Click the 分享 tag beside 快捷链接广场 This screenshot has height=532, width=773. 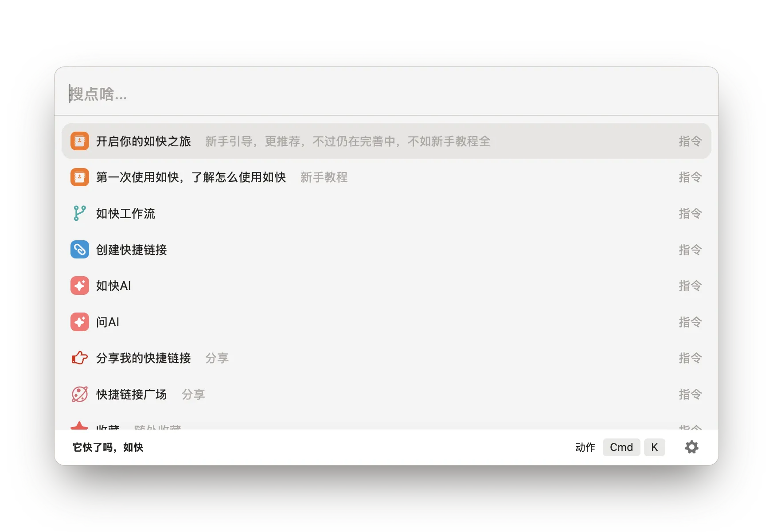pyautogui.click(x=193, y=394)
